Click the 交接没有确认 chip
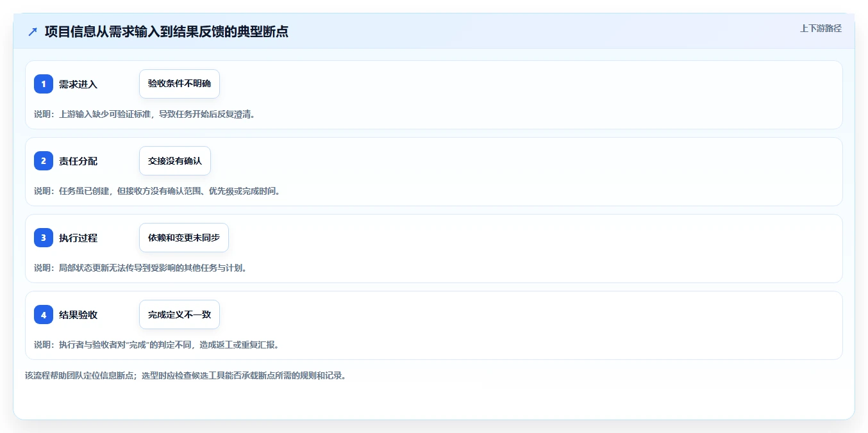Screen dimensions: 868x433 coord(175,161)
